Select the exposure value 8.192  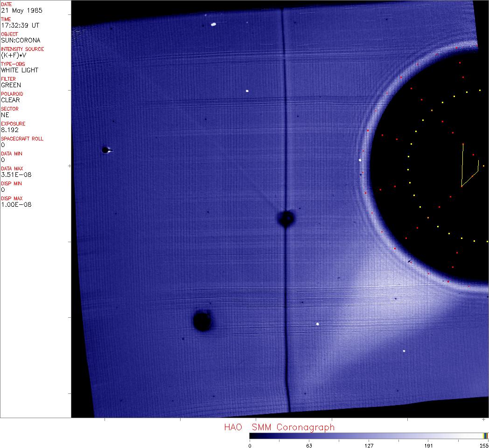(9, 130)
